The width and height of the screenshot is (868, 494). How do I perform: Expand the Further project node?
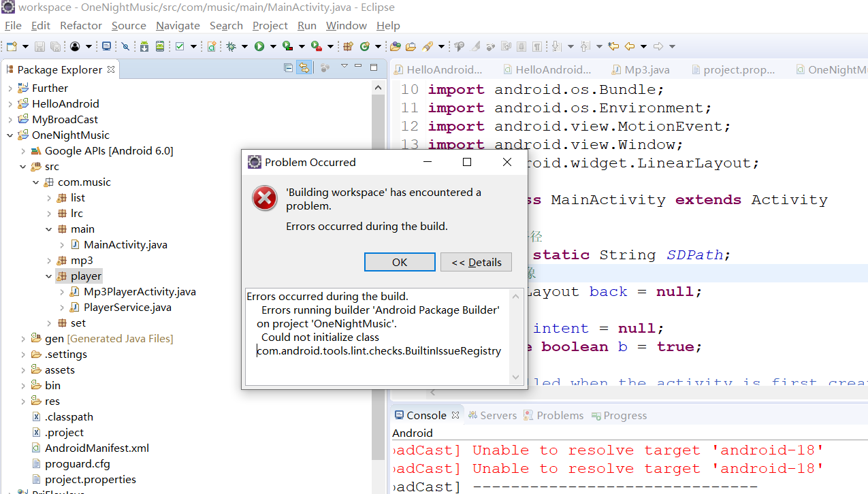click(x=10, y=88)
